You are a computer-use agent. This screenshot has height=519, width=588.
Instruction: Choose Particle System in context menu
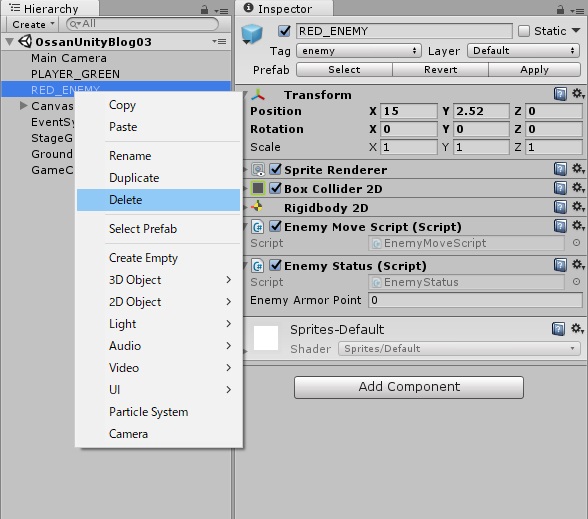click(x=158, y=412)
